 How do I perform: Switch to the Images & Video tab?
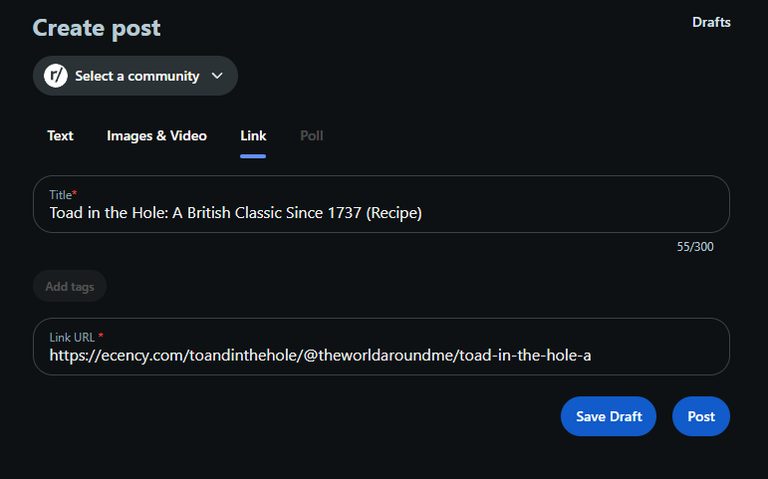tap(157, 136)
